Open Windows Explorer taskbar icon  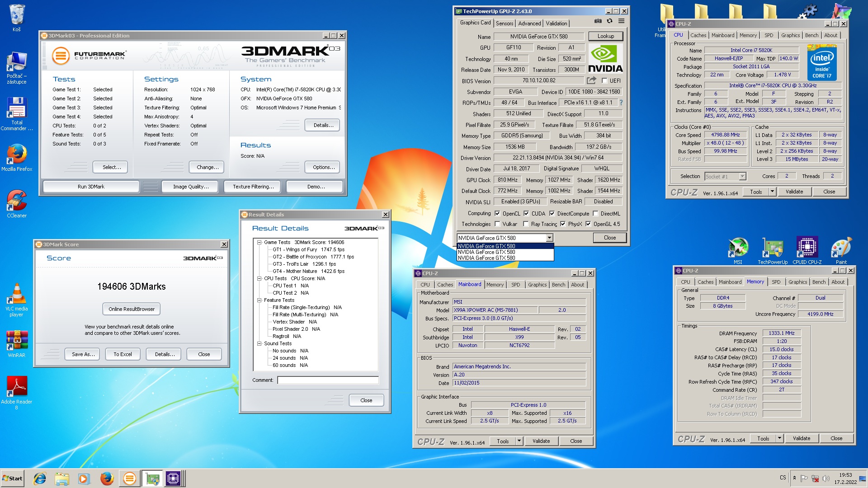[62, 479]
